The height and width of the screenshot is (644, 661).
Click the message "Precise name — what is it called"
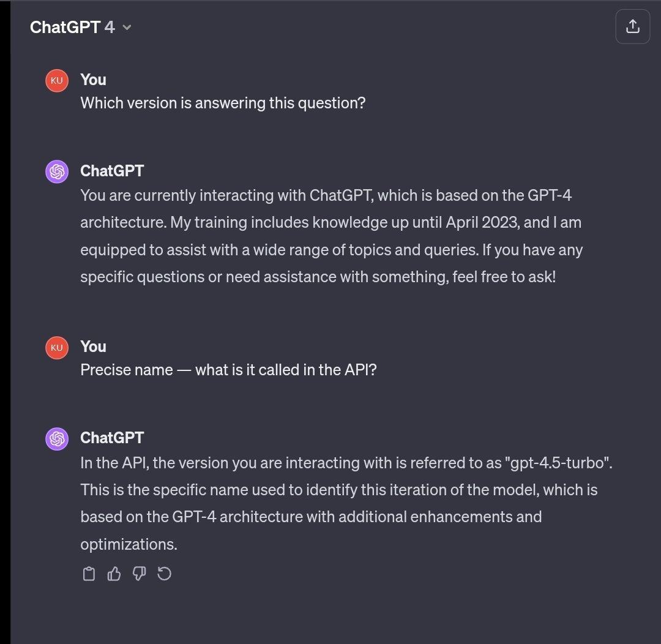pos(228,370)
